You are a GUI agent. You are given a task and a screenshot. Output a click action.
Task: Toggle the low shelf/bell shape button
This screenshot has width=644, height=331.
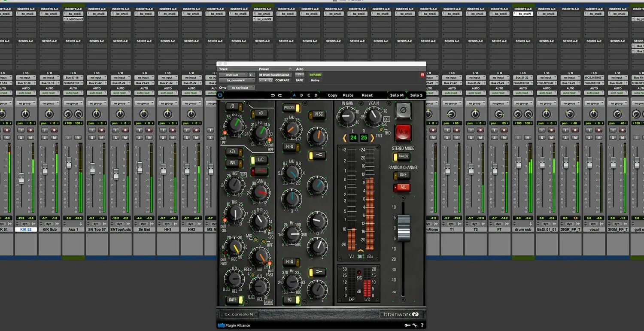click(317, 272)
